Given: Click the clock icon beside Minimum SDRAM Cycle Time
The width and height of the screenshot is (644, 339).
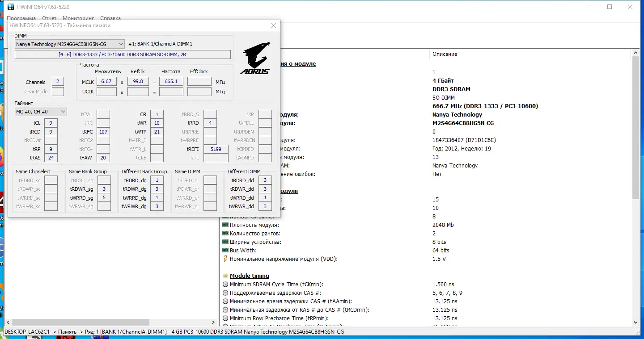Looking at the screenshot, I should pos(225,285).
